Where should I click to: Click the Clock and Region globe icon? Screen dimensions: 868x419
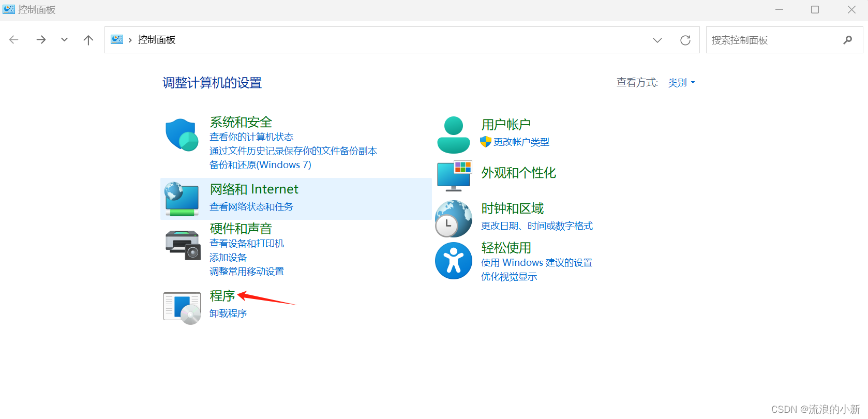point(453,218)
